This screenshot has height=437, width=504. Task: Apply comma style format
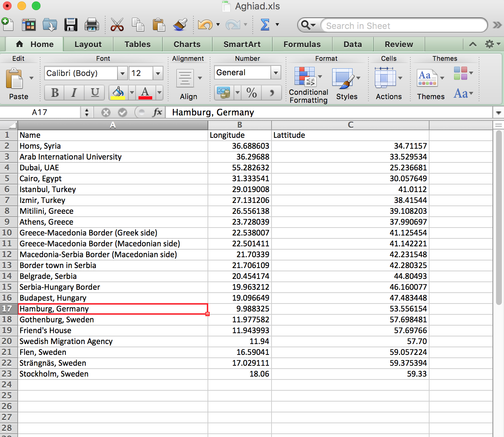[272, 93]
